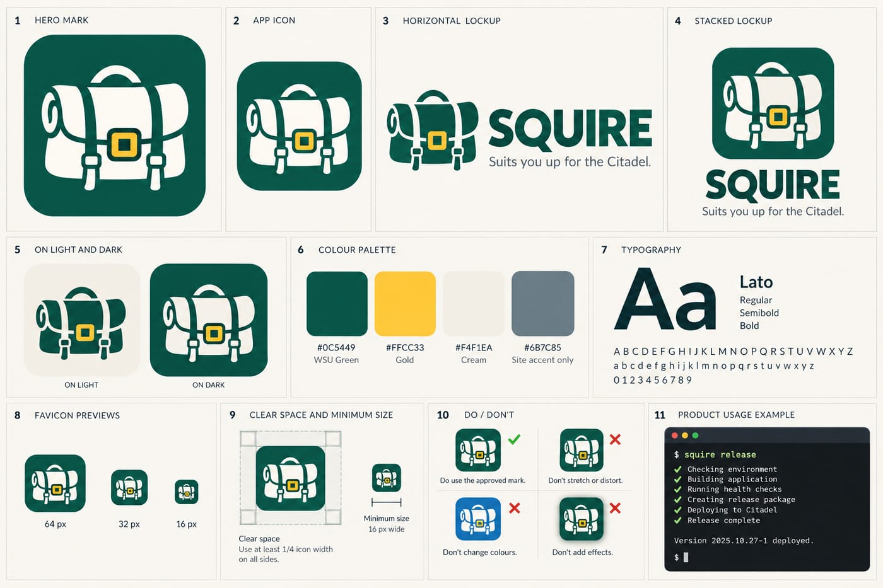Click the satchel mark beside the horizontal SQUIRE wordmark
Screen dimensions: 883x588
click(432, 130)
